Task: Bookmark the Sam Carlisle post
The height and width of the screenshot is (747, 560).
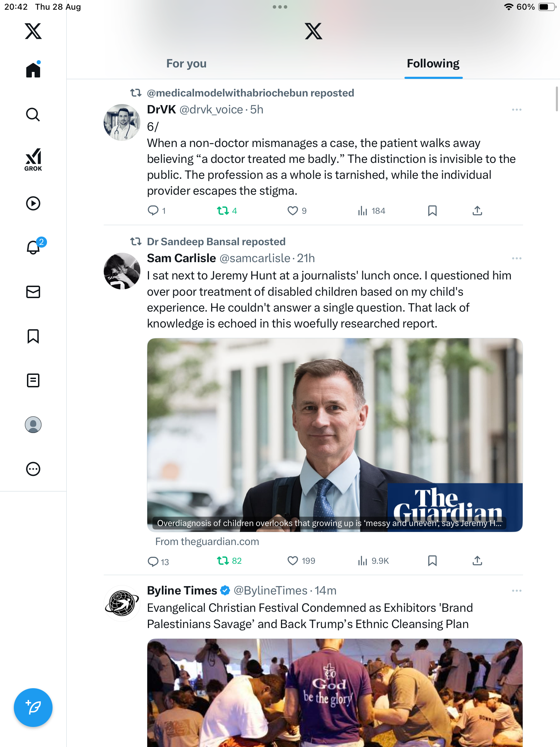Action: [432, 561]
